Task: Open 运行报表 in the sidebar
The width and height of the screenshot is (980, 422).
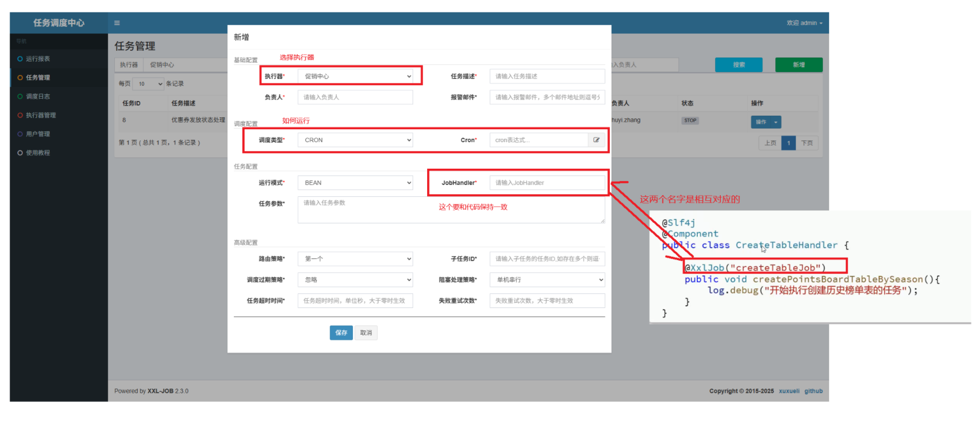Action: pyautogui.click(x=59, y=59)
